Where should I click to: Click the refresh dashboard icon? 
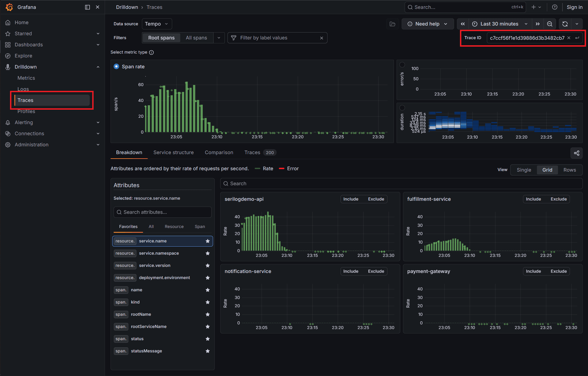(x=564, y=24)
